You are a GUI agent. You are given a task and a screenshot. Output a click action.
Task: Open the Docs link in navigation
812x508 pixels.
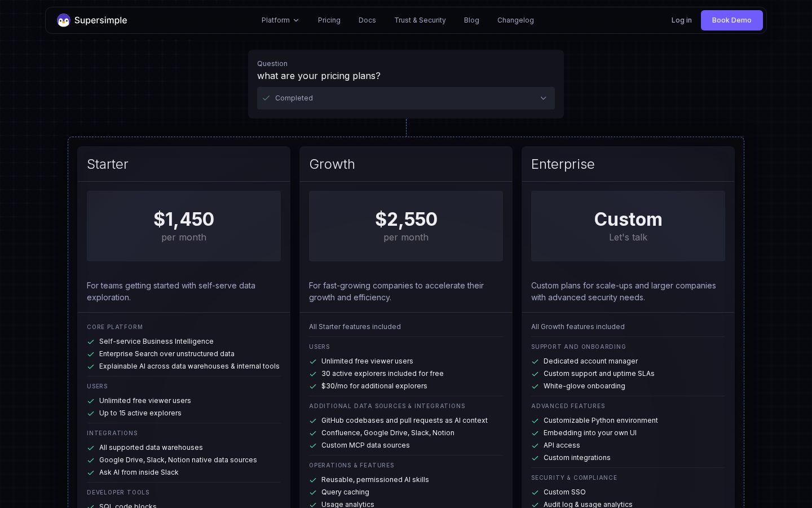(367, 20)
